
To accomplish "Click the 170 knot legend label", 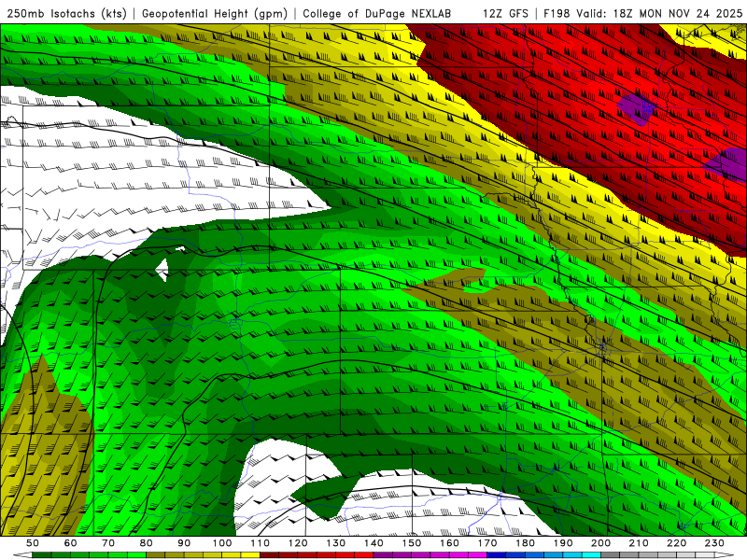I will 486,543.
